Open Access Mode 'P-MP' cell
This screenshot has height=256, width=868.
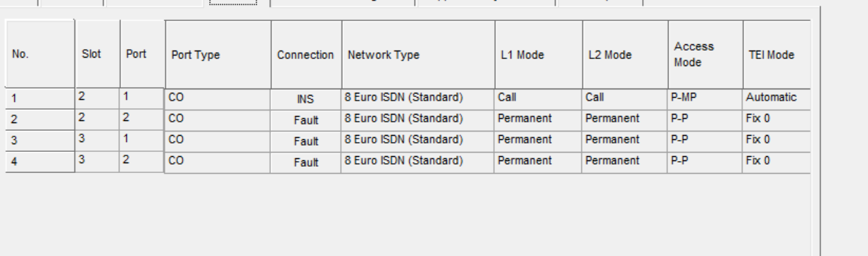point(705,99)
